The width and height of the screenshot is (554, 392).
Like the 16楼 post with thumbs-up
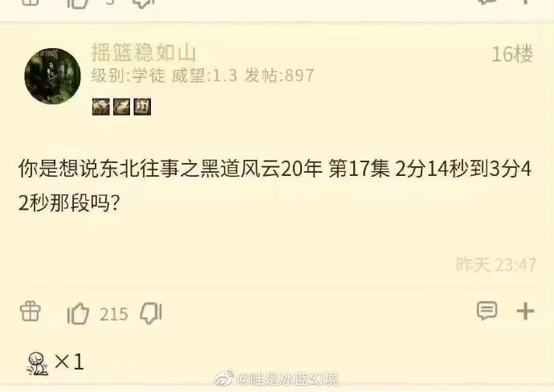pyautogui.click(x=78, y=313)
